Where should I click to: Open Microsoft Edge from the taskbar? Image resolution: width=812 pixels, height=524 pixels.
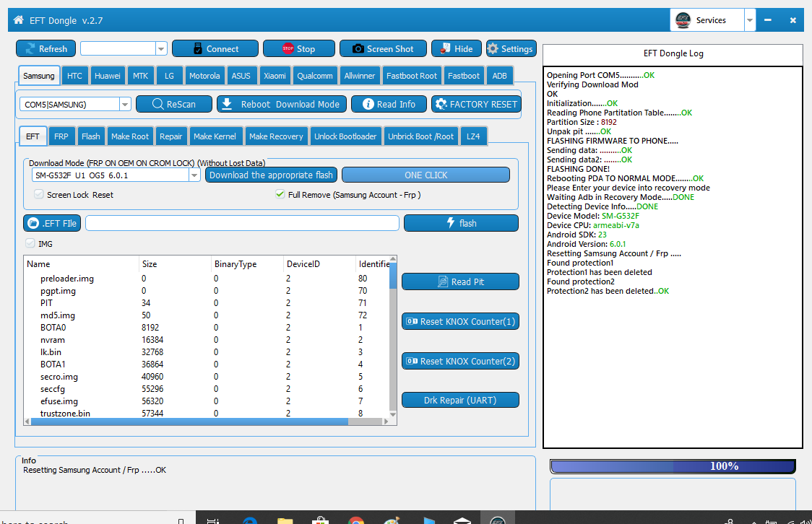[250, 520]
